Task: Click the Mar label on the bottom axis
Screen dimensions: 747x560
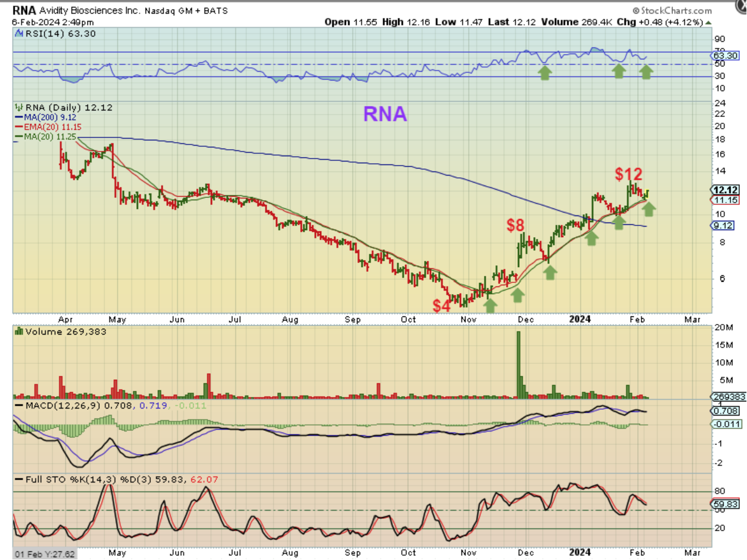Action: point(692,552)
